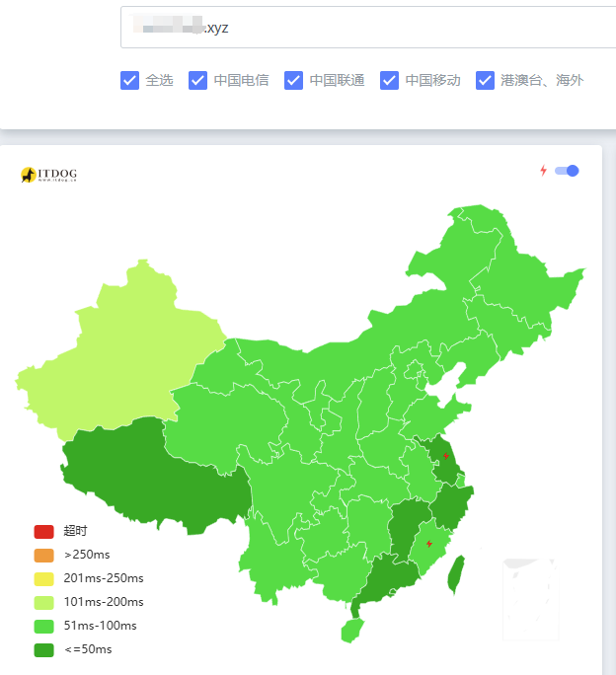Image resolution: width=616 pixels, height=675 pixels.
Task: Click the dark green <=50ms legend swatch
Action: [x=44, y=650]
